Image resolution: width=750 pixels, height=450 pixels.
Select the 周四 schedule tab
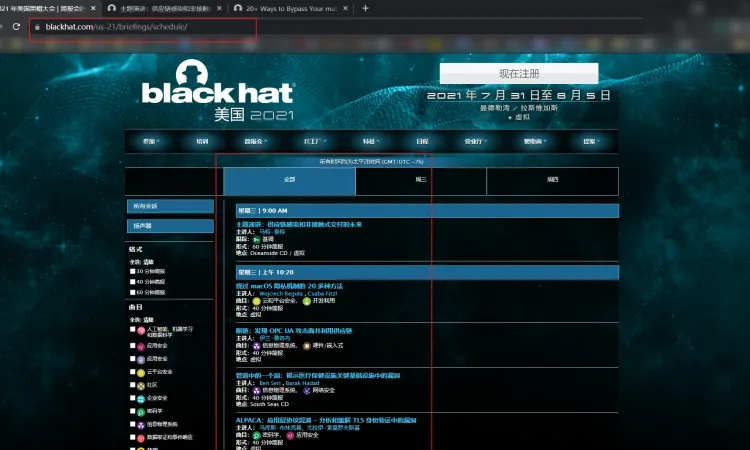point(552,181)
